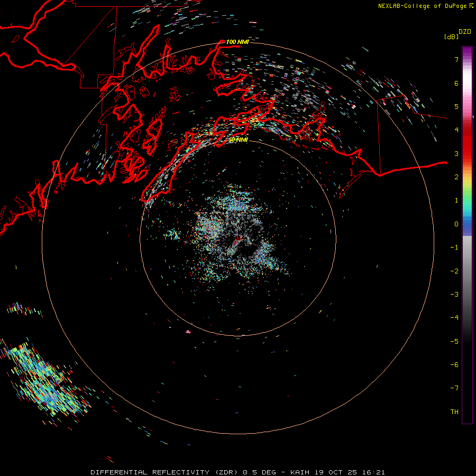This screenshot has width=476, height=476.
Task: Click the -3 dB value on color scale
Action: [454, 295]
